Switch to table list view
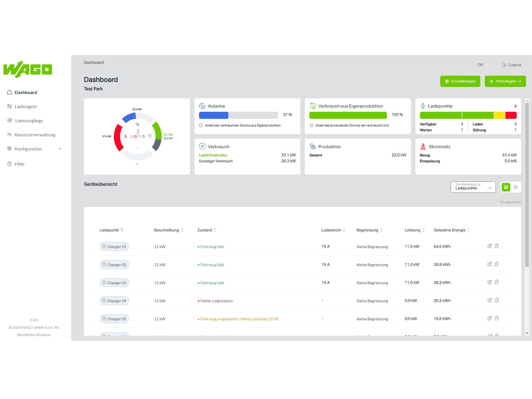 [506, 187]
